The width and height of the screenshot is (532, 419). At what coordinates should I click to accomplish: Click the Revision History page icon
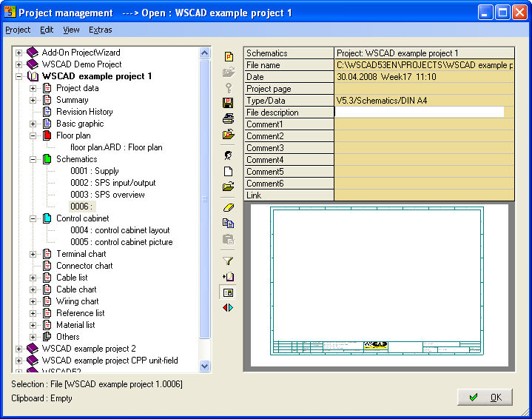pyautogui.click(x=47, y=112)
